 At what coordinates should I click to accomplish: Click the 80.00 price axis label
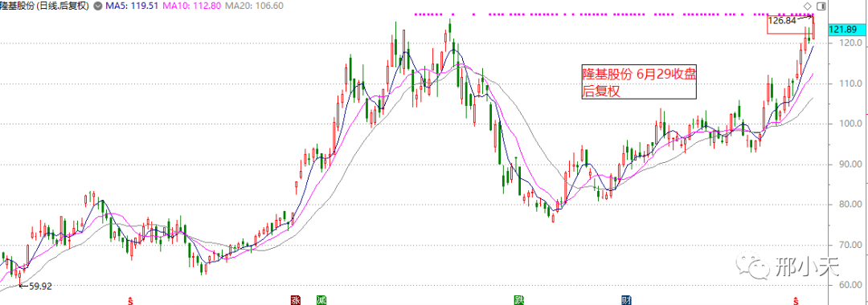(x=851, y=205)
